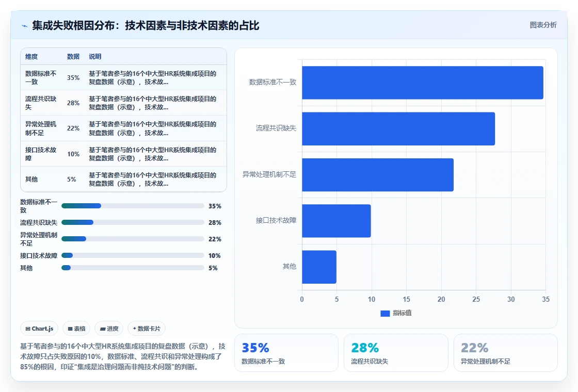Click the 图表分析 label in header
This screenshot has height=392, width=578.
coord(543,25)
